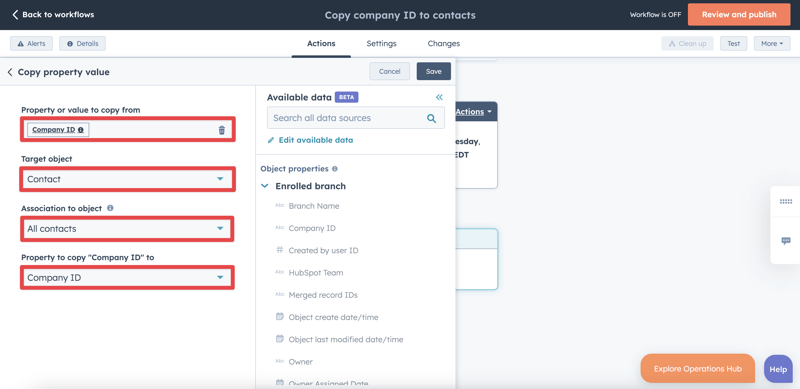Click the Test button
Screen dimensions: 800x389
[733, 44]
